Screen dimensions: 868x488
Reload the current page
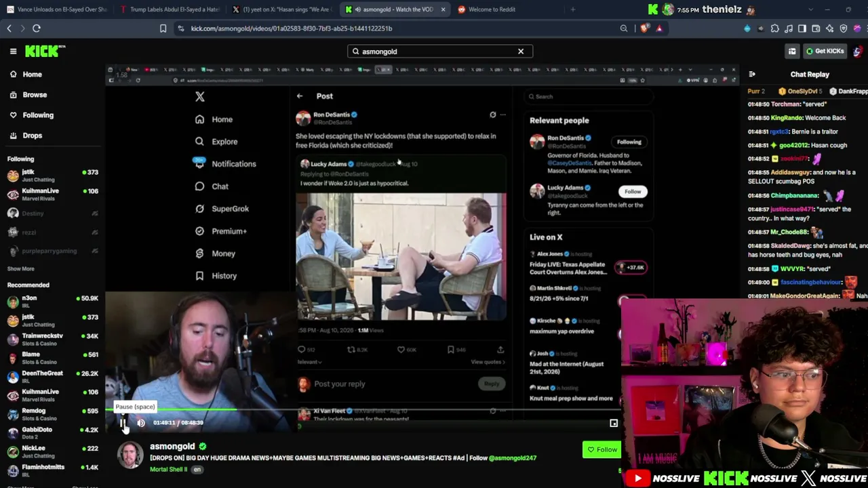point(37,28)
